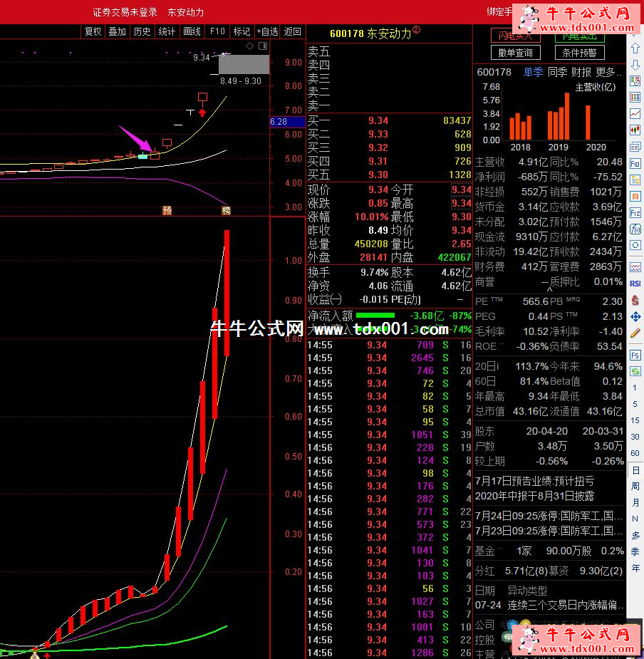The image size is (644, 659).
Task: Click the 榜 marker on the chart
Action: pyautogui.click(x=226, y=210)
